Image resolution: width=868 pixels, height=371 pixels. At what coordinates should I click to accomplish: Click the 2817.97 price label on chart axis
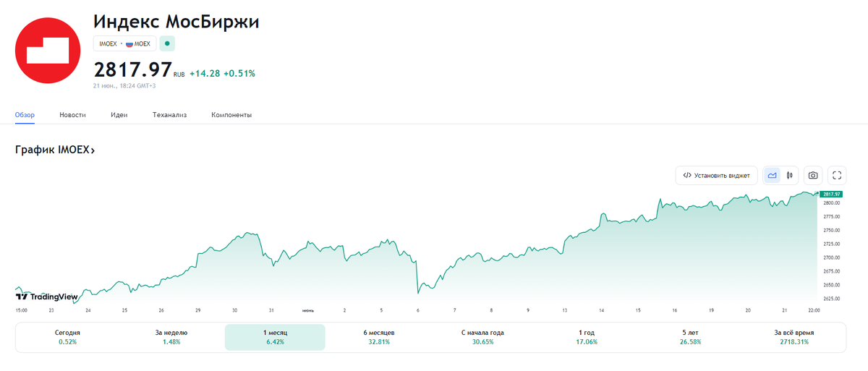click(830, 194)
